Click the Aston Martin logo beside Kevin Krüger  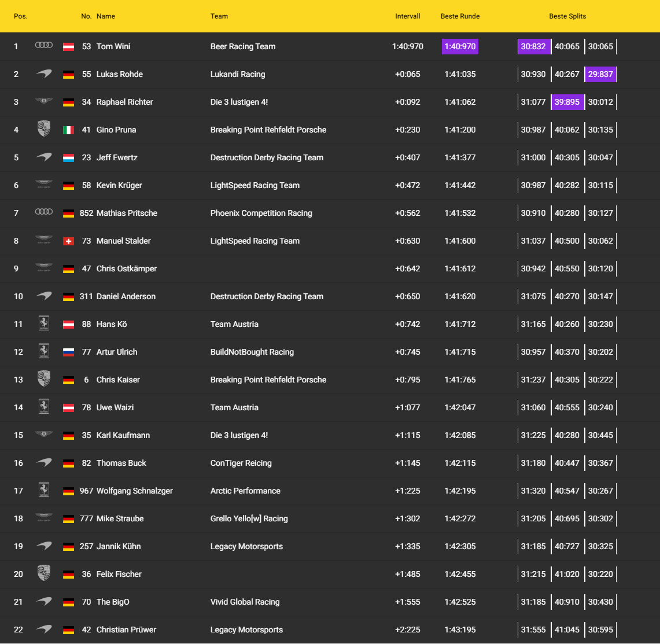point(44,185)
